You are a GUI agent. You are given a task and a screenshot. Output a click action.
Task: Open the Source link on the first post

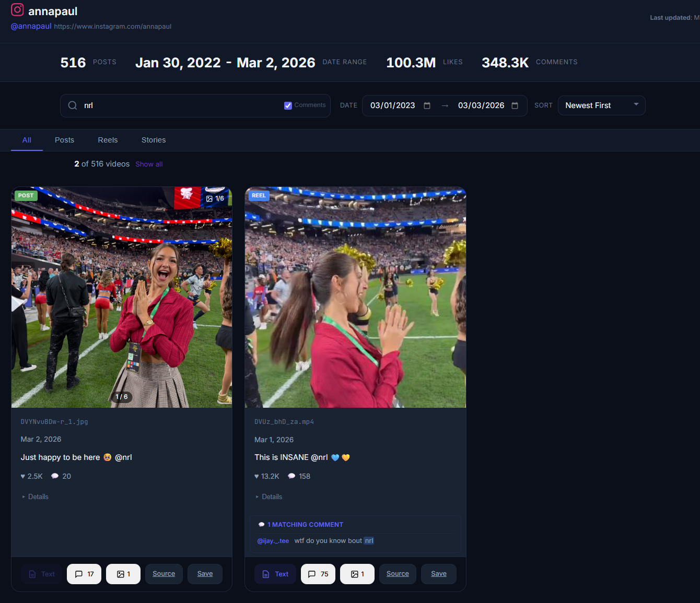[x=164, y=574]
